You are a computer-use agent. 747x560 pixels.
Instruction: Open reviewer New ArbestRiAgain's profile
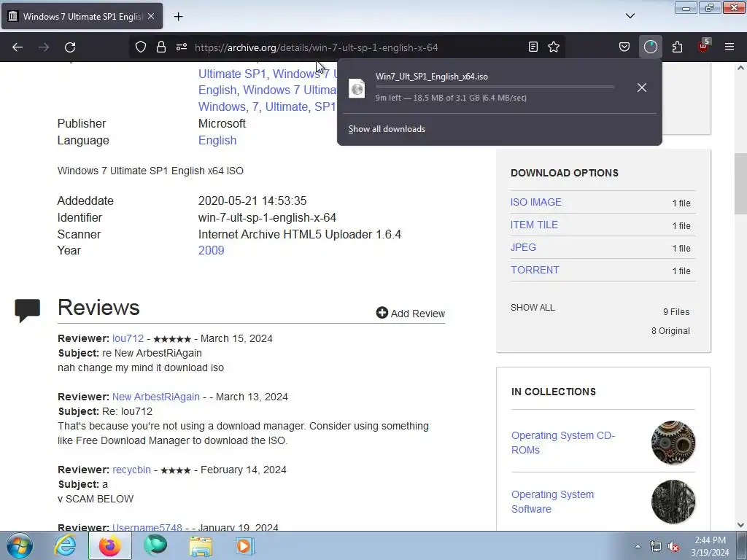tap(156, 397)
